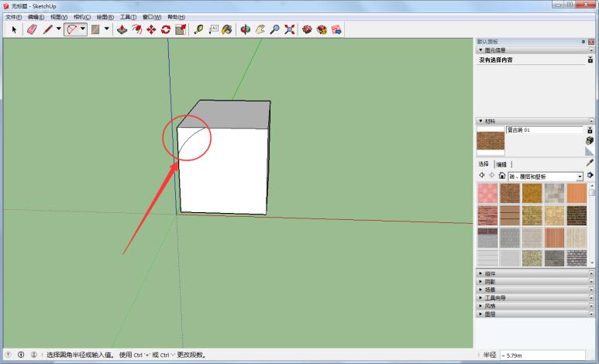Expand the 风格 panel section
This screenshot has width=599, height=364.
pyautogui.click(x=480, y=306)
